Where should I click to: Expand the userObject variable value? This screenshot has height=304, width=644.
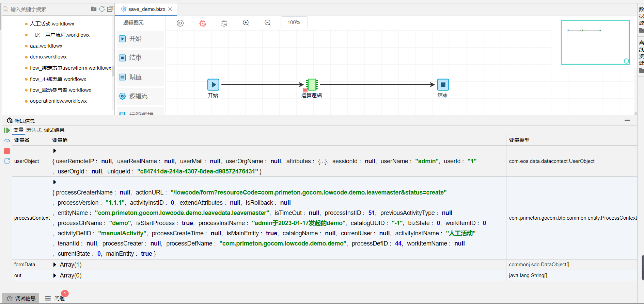coord(54,151)
